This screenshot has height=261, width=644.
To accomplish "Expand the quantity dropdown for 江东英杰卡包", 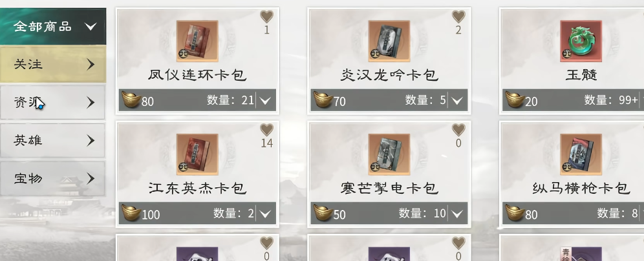I will 266,213.
